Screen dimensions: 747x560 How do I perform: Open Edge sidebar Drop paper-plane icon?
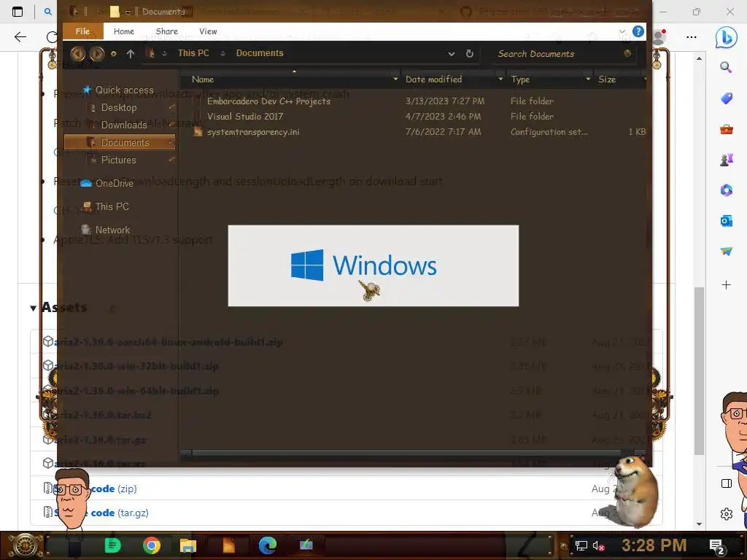click(726, 252)
